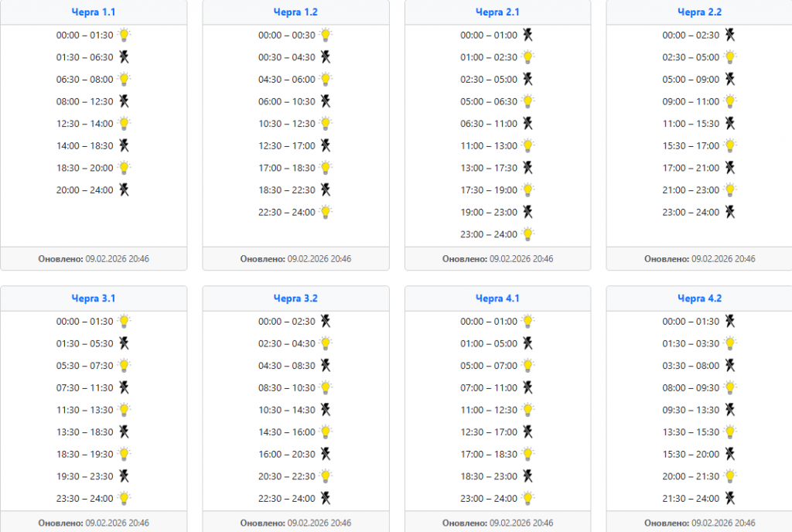Click light bulb icon for 1.2 22:30 – 24:00
This screenshot has width=792, height=532.
pyautogui.click(x=326, y=212)
